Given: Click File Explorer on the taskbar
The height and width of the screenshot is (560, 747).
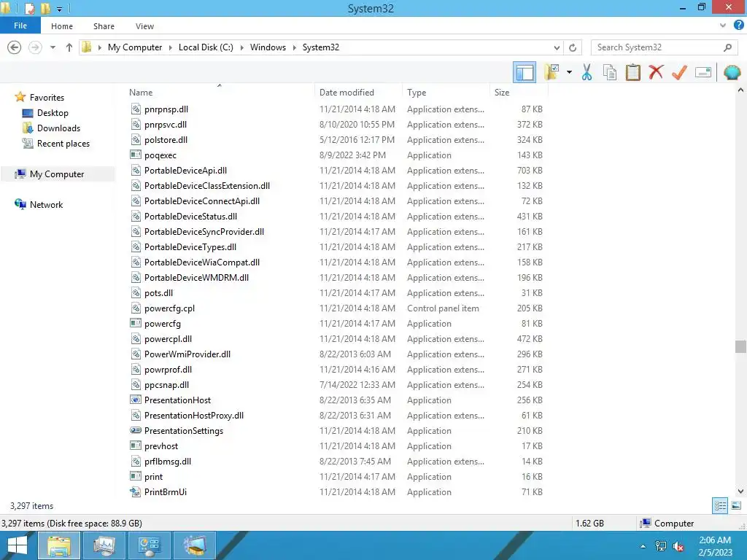Looking at the screenshot, I should tap(58, 545).
